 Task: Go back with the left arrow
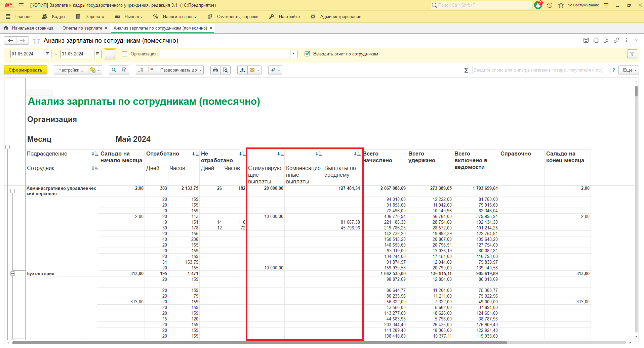click(11, 41)
